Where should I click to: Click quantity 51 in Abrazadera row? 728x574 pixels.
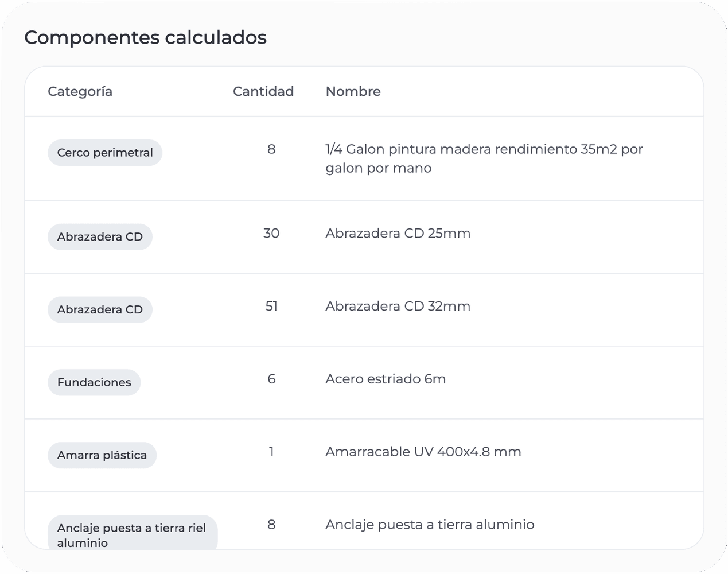271,306
